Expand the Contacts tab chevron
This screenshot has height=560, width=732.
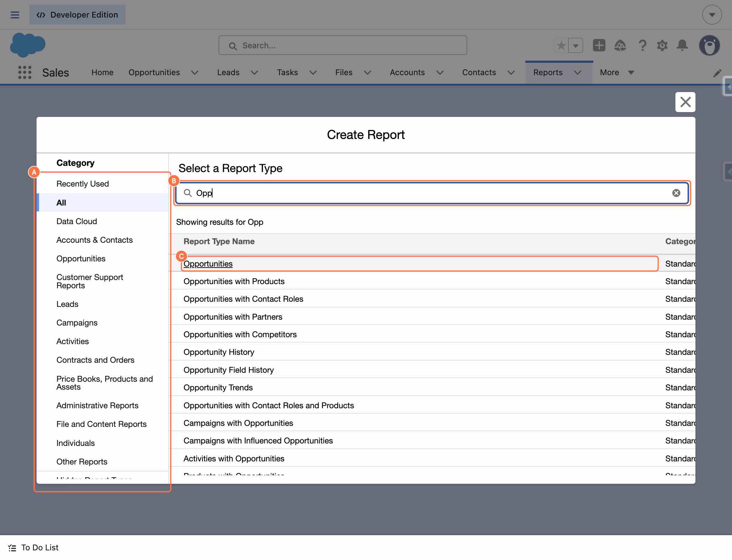pos(511,72)
